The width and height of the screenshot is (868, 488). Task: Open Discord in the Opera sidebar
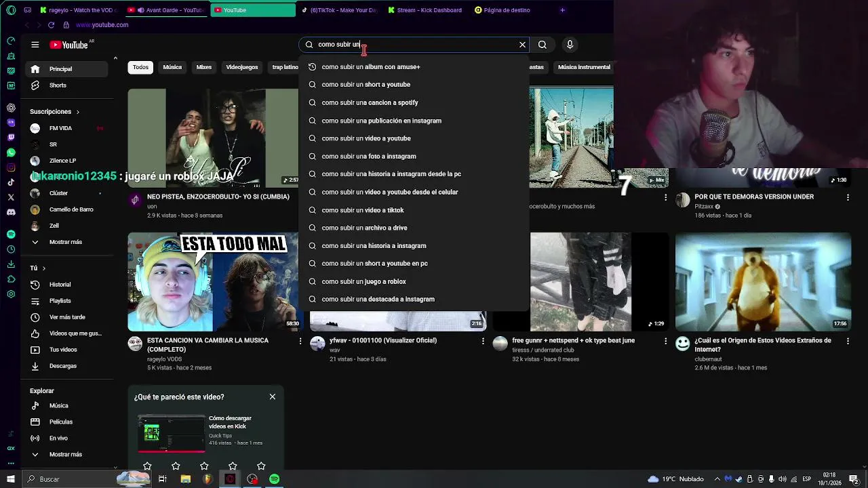(11, 212)
